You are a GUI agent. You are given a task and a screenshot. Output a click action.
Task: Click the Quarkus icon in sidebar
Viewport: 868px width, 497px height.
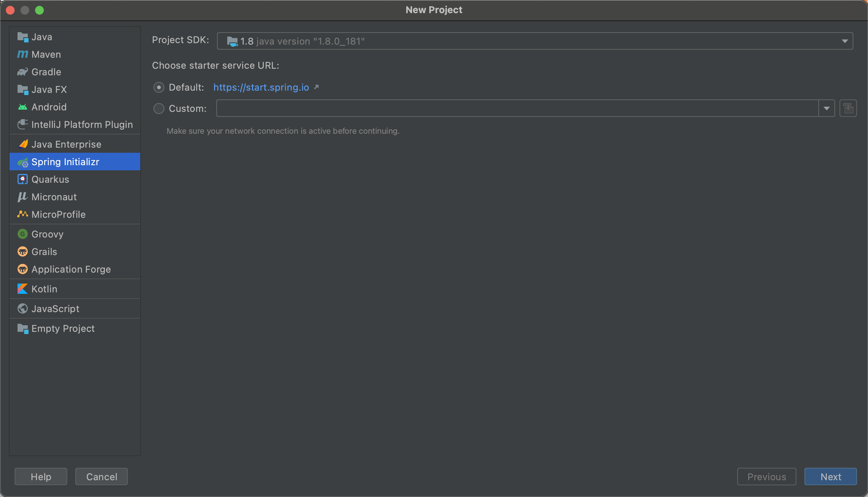(x=22, y=179)
